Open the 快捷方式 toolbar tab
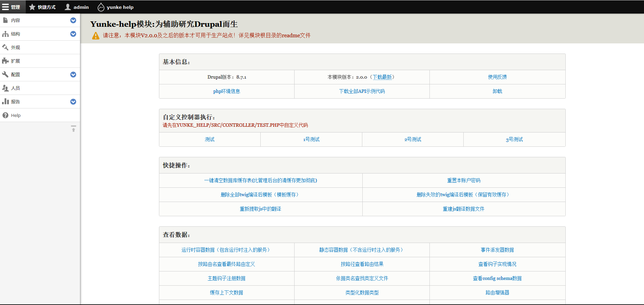Screen dimensions: 644x305 pyautogui.click(x=42, y=7)
